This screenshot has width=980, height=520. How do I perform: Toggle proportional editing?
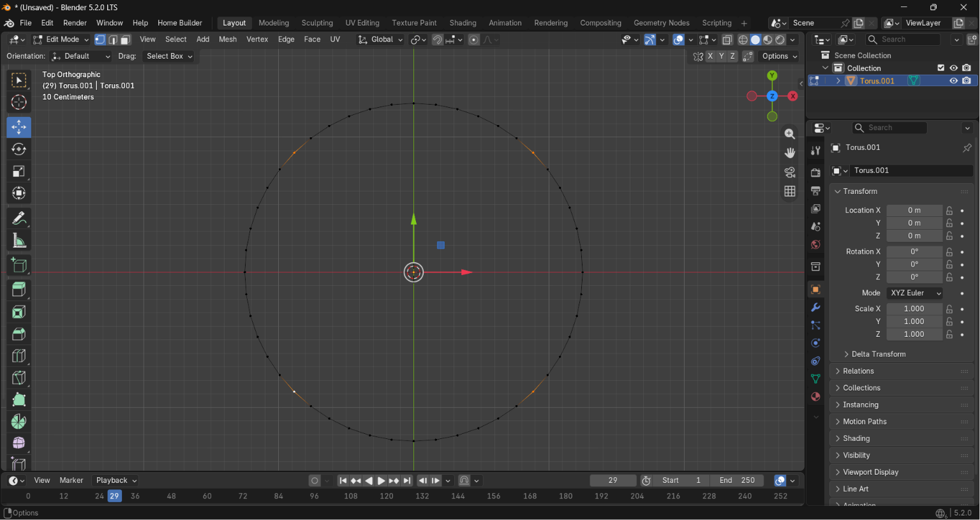point(474,40)
